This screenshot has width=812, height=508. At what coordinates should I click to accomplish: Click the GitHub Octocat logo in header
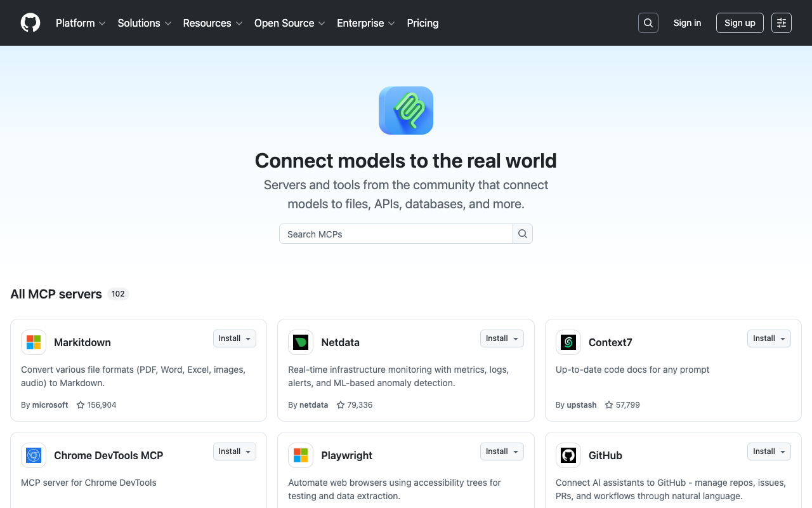(x=30, y=23)
